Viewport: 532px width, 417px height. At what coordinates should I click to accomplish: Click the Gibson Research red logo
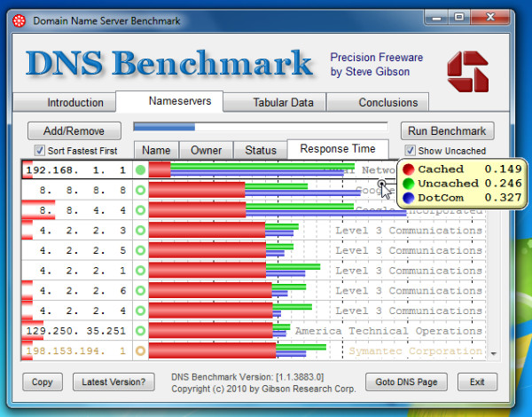click(468, 72)
